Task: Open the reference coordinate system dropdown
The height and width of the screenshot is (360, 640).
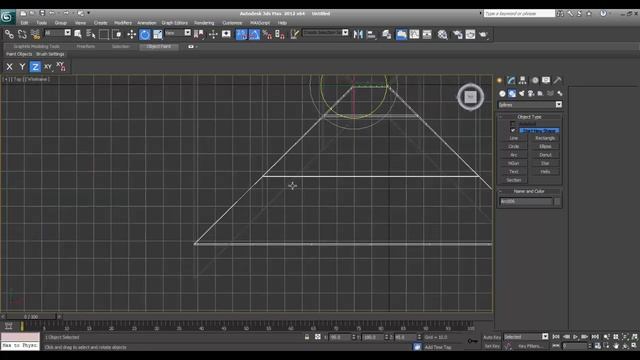Action: [178, 33]
